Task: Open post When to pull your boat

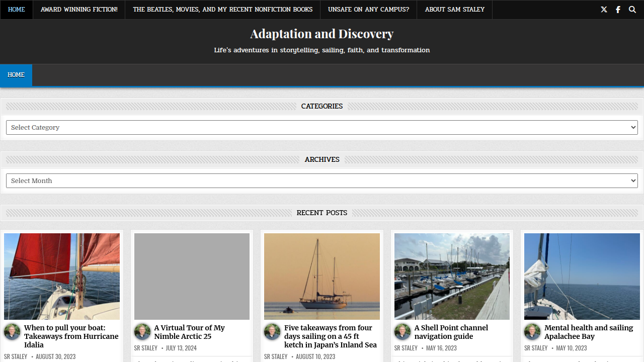Action: [x=71, y=336]
